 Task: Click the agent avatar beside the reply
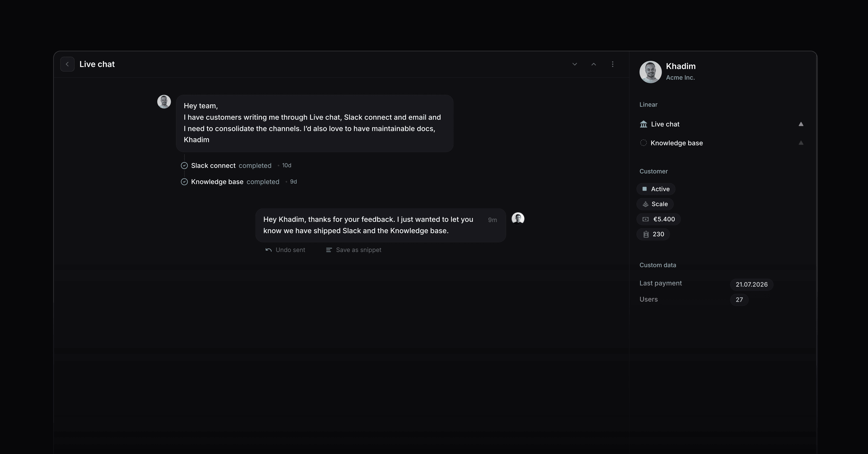518,219
